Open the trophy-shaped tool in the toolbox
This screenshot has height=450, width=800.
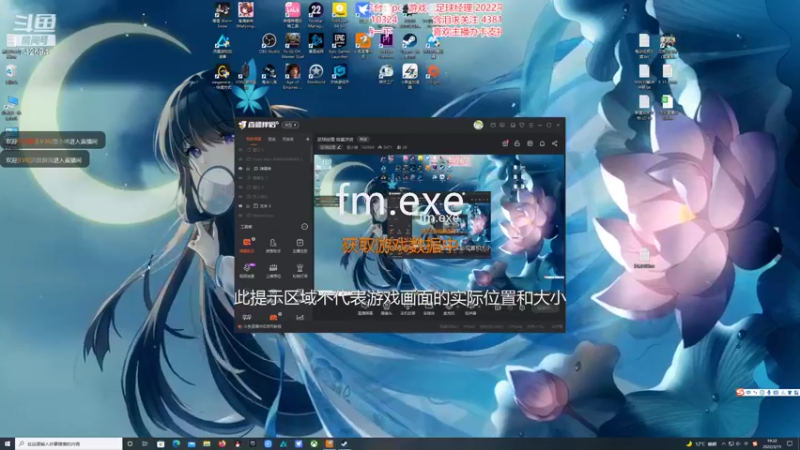tap(299, 270)
